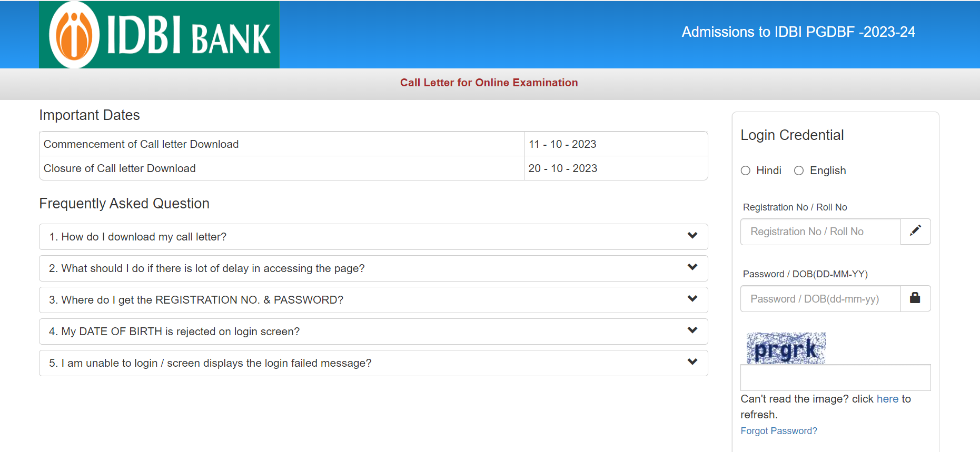Screen dimensions: 980x452
Task: Click the 'Closure of Call letter Download' cell
Action: pos(282,168)
